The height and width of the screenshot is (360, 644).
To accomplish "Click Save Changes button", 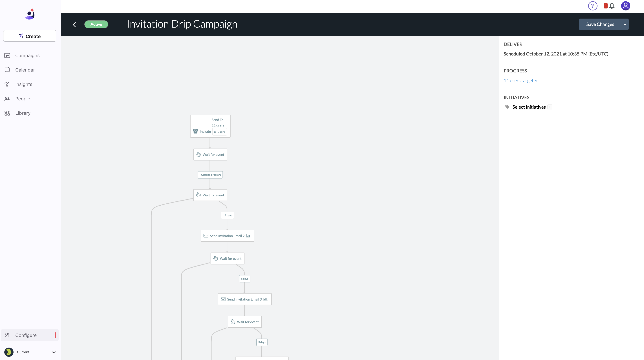I will tap(600, 24).
